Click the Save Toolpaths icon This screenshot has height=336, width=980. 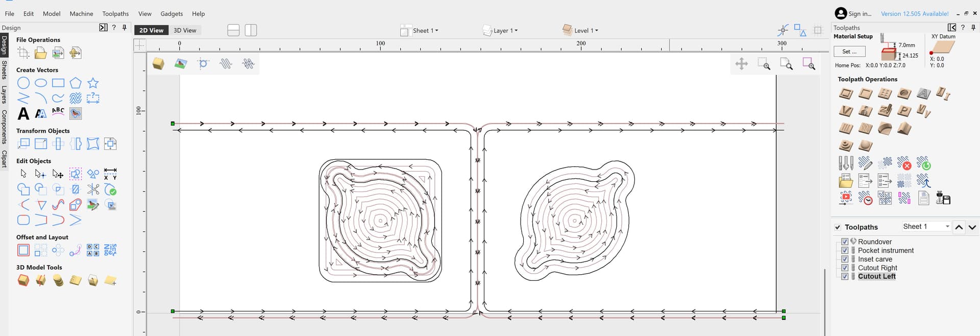tap(943, 198)
